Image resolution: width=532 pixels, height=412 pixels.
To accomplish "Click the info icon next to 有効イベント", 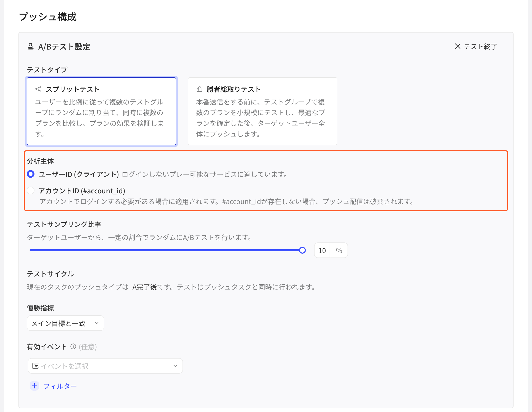I will click(x=73, y=346).
